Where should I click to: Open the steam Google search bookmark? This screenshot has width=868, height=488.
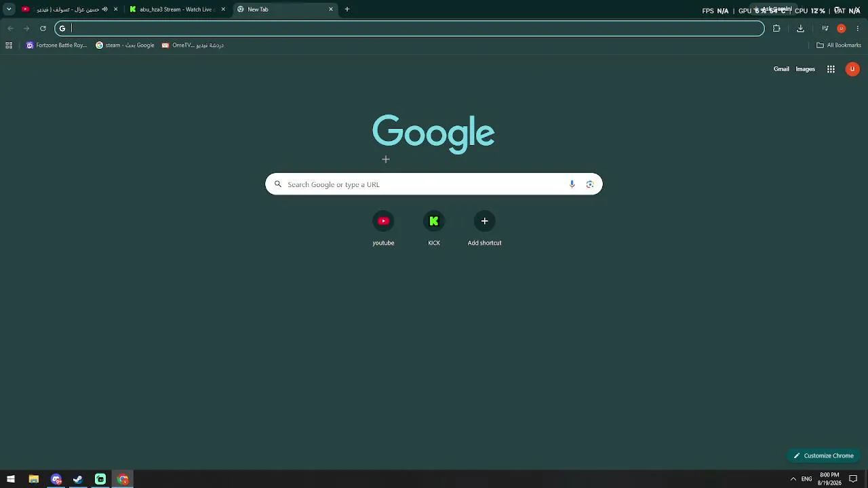(x=125, y=45)
